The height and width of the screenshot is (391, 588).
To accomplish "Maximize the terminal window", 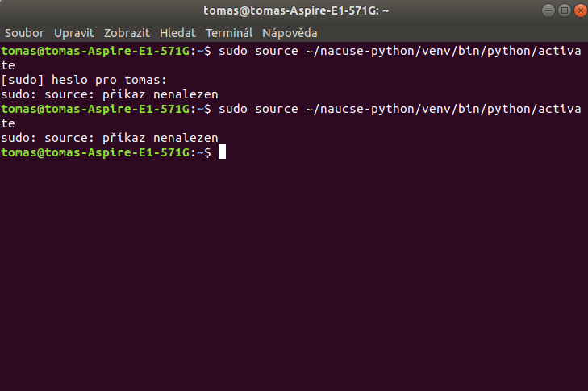I will [565, 10].
